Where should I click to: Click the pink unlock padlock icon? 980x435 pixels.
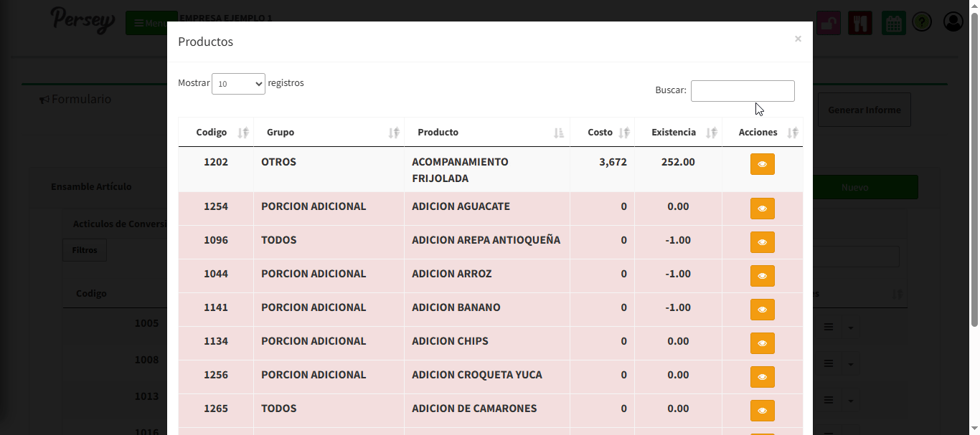point(829,23)
